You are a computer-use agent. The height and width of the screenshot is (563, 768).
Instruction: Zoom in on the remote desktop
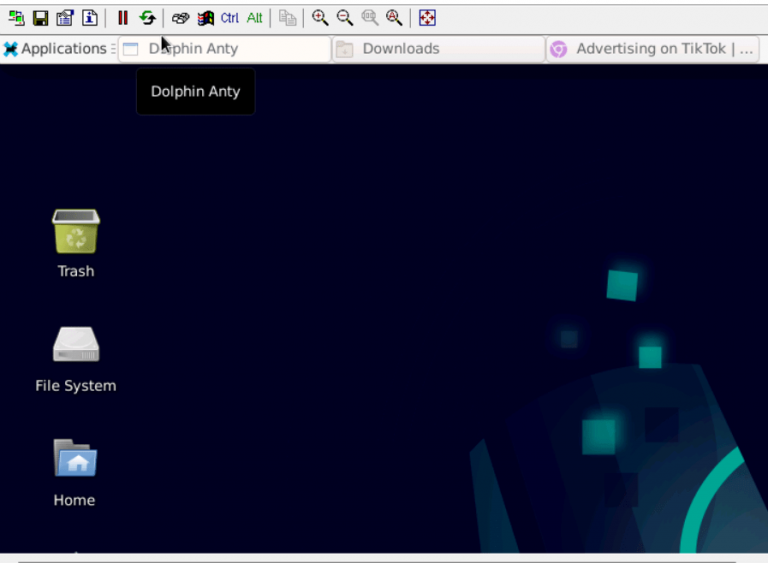tap(320, 18)
